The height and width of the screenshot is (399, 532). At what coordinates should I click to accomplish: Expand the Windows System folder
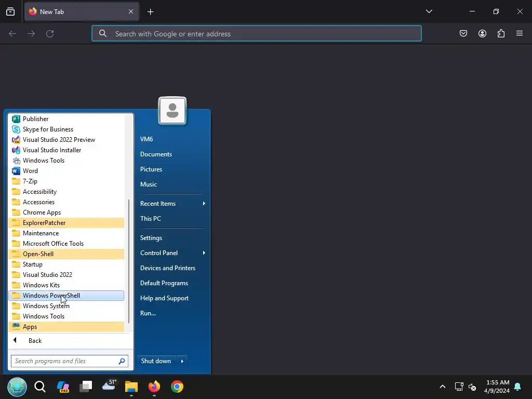point(66,306)
